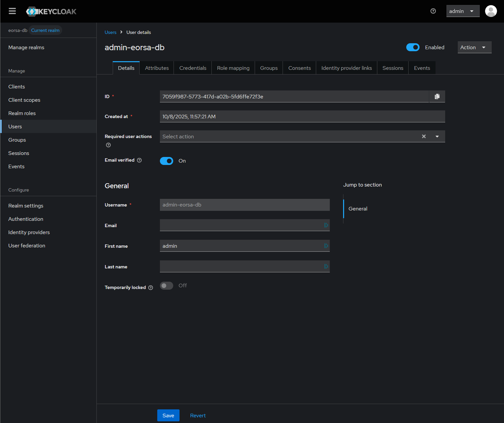Click the icon inside the First name field

[326, 246]
